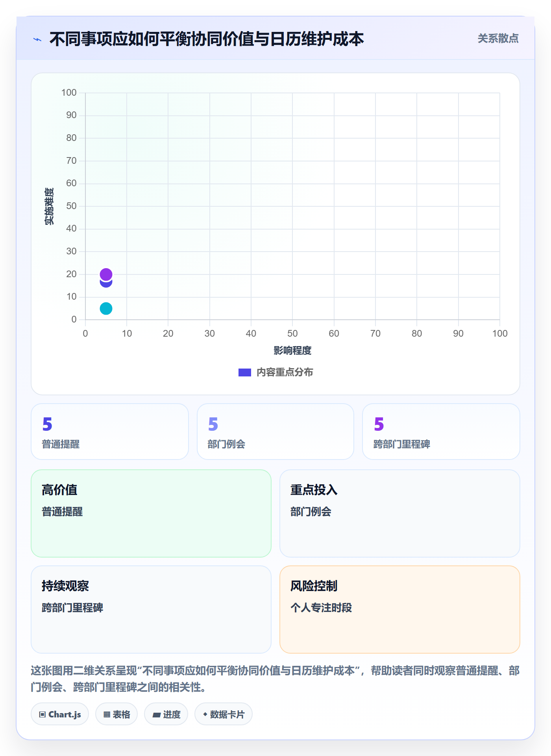This screenshot has width=551, height=756.
Task: Open the 重点投入 quadrant card
Action: pyautogui.click(x=400, y=513)
